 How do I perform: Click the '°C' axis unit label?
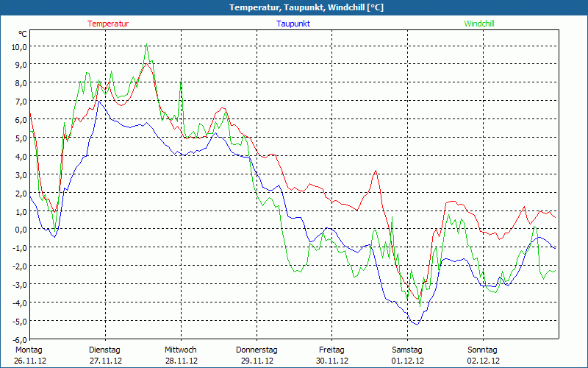[x=23, y=34]
